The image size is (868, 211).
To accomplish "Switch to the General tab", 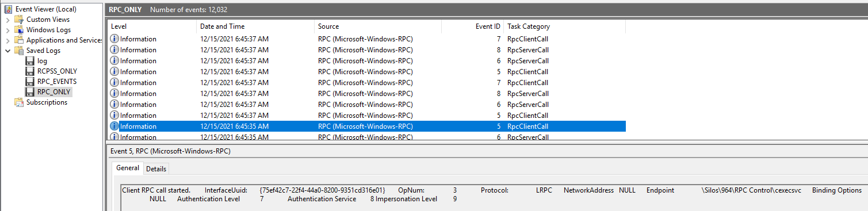I will [x=128, y=168].
